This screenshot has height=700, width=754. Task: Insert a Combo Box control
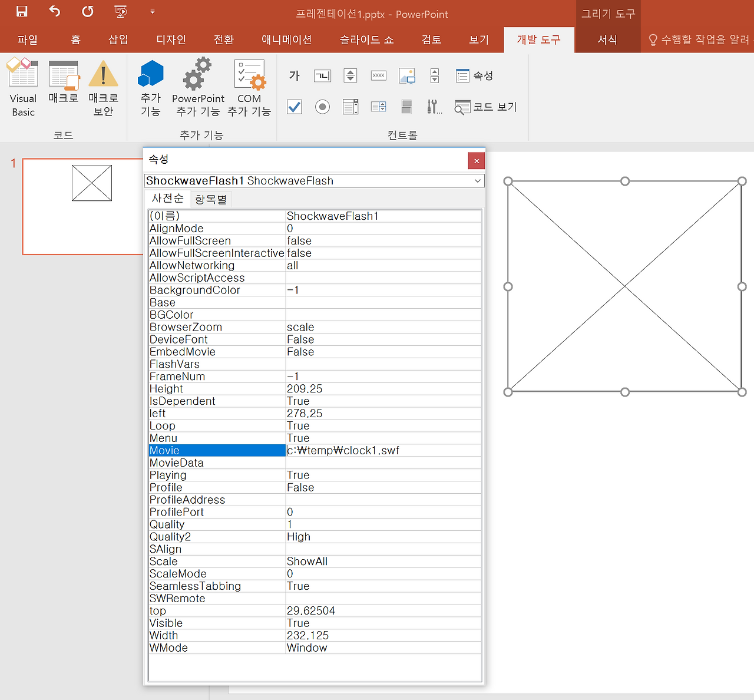379,107
